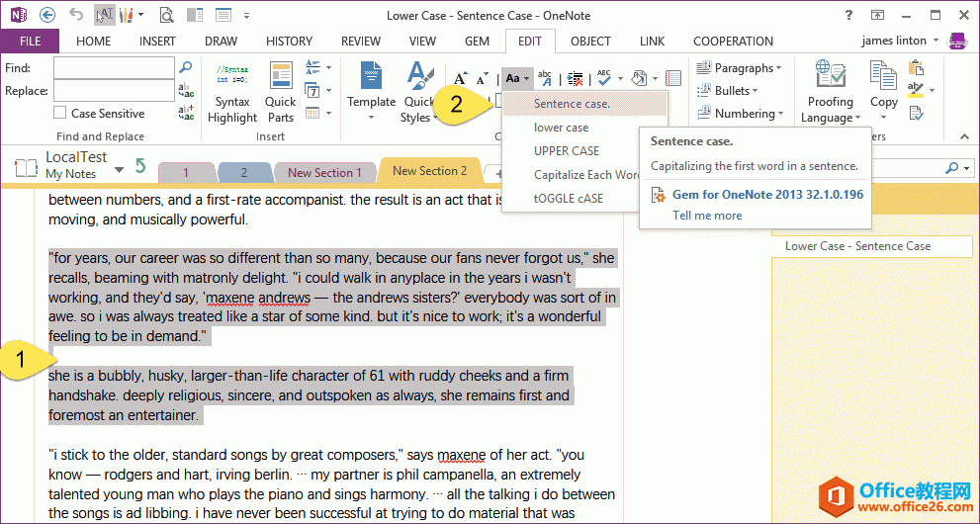The image size is (980, 524).
Task: Toggle ribbon display options button
Action: pos(878,15)
